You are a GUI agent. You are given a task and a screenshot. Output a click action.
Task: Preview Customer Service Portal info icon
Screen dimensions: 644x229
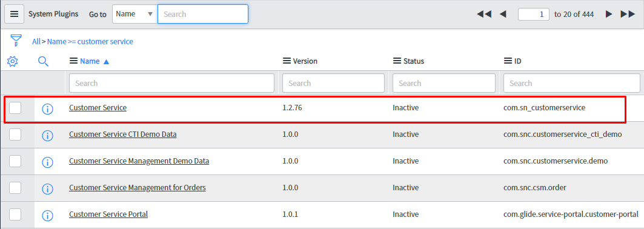tap(48, 215)
